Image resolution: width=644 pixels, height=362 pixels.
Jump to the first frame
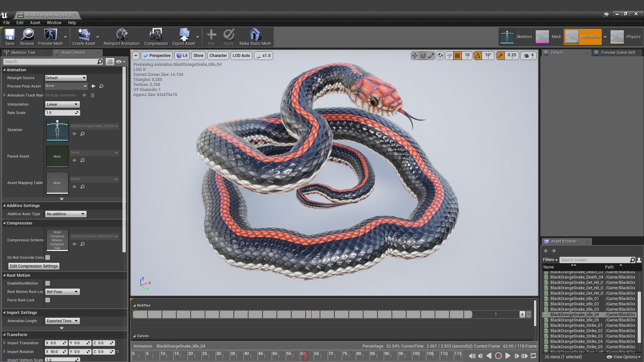pyautogui.click(x=472, y=356)
